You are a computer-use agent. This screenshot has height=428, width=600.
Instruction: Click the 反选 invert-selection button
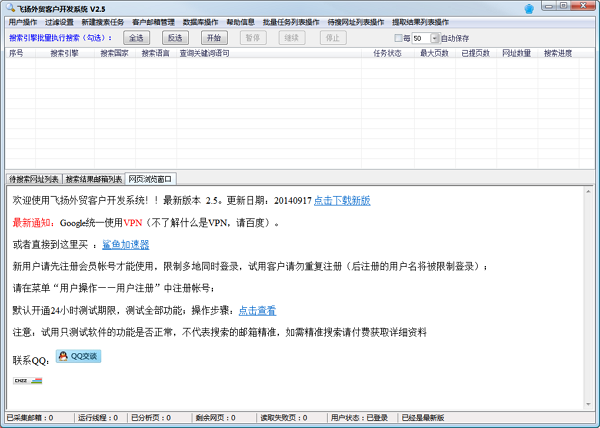[175, 37]
